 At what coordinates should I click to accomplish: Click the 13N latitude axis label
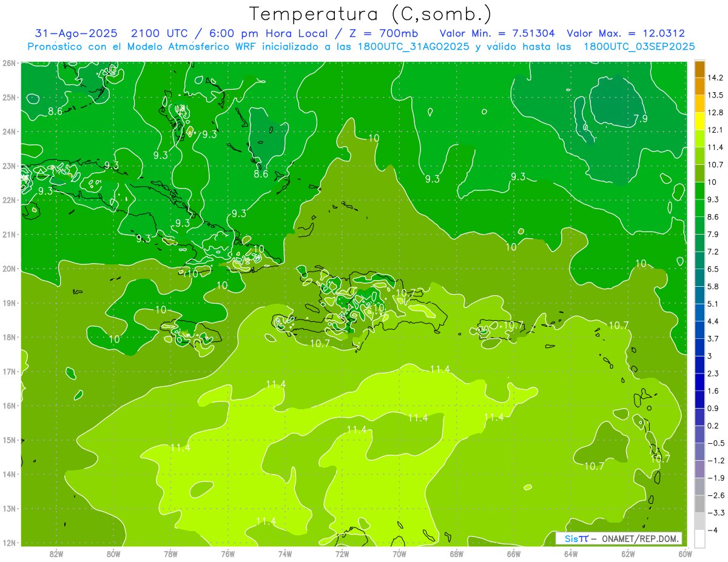pos(8,509)
